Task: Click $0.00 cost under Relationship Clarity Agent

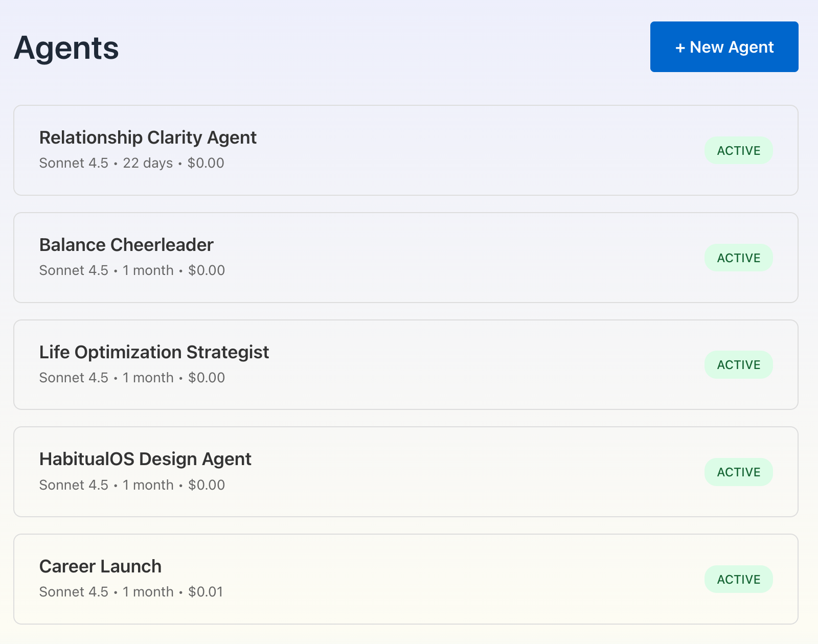Action: click(206, 163)
